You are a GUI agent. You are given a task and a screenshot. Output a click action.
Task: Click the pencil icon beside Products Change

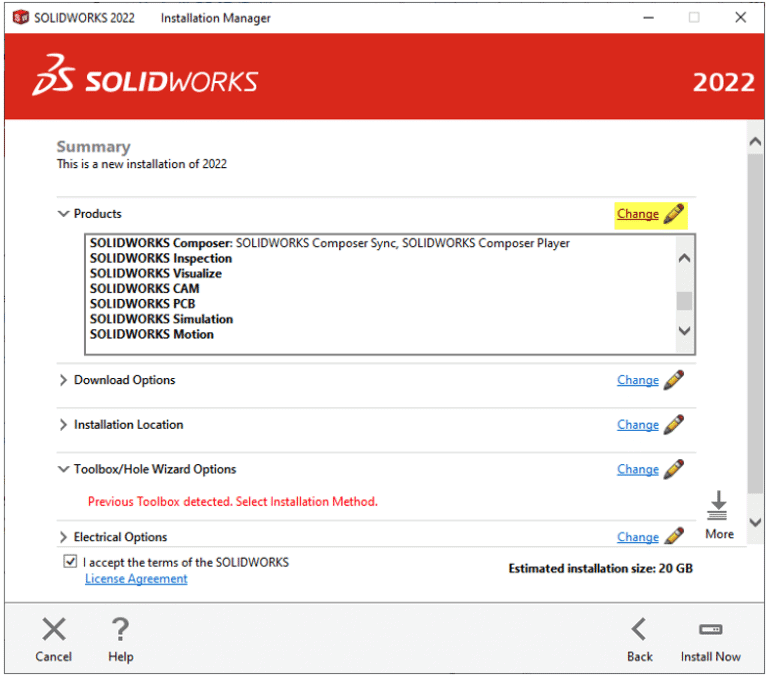[673, 214]
